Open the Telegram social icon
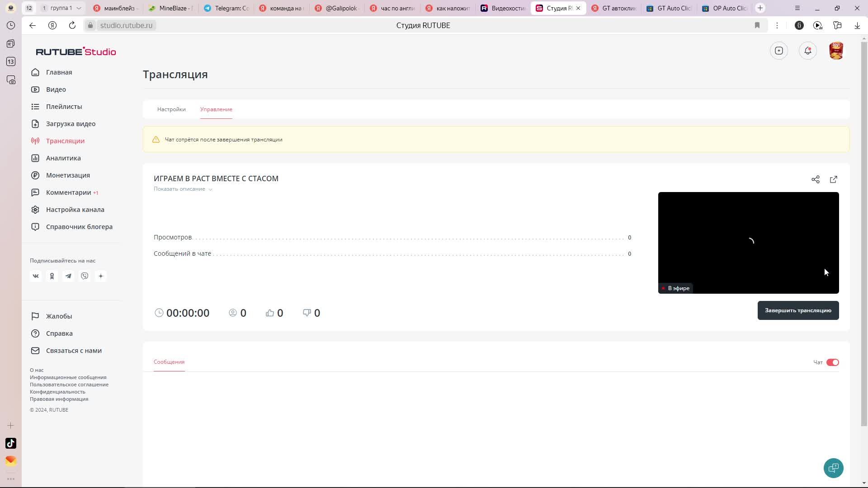This screenshot has width=868, height=488. point(68,276)
